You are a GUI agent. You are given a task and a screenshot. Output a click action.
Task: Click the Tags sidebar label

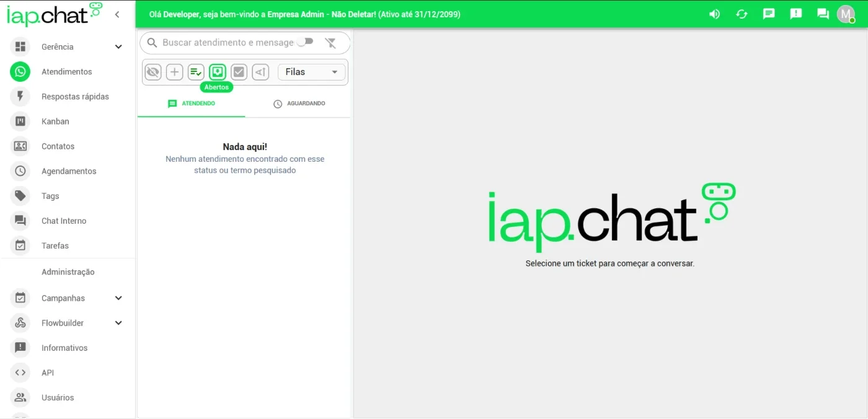50,195
